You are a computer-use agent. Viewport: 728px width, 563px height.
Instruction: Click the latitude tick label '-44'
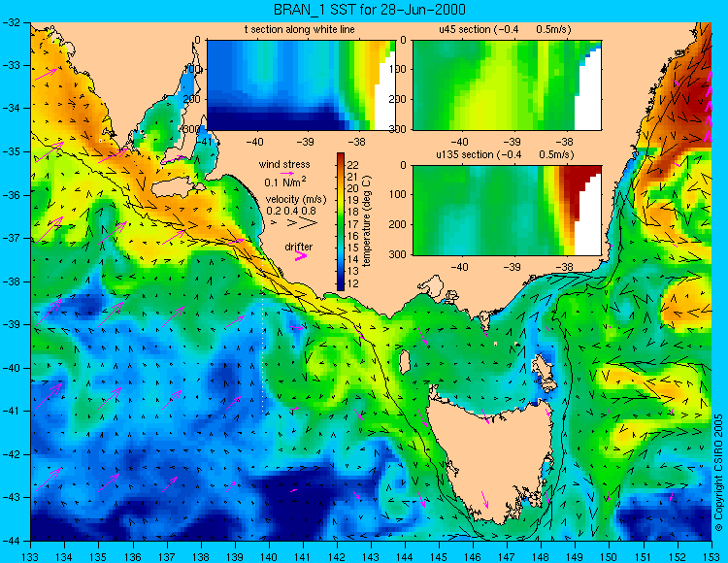point(11,541)
